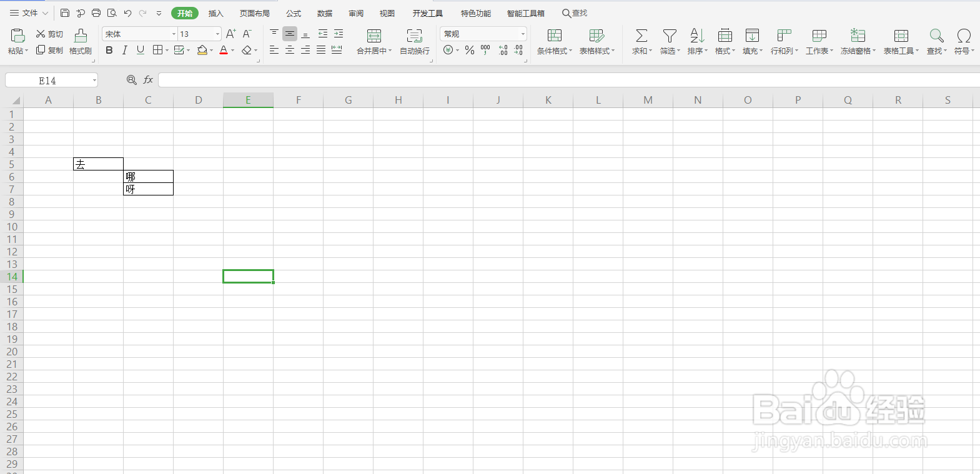Toggle Underline formatting

click(x=141, y=50)
